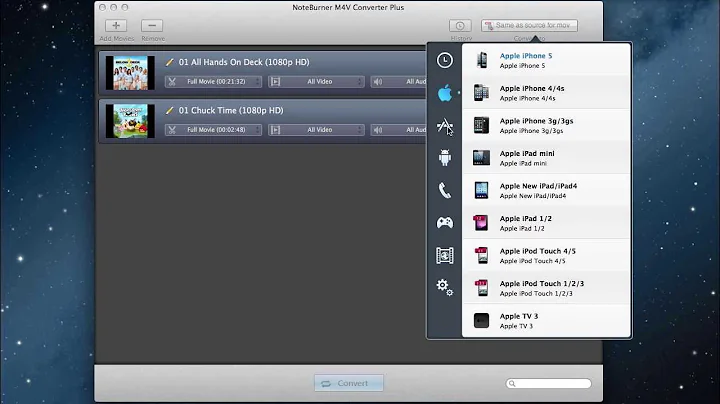The image size is (720, 404).
Task: Select the '01 All Hands On Deck (1080p HD)' title
Action: tap(244, 62)
